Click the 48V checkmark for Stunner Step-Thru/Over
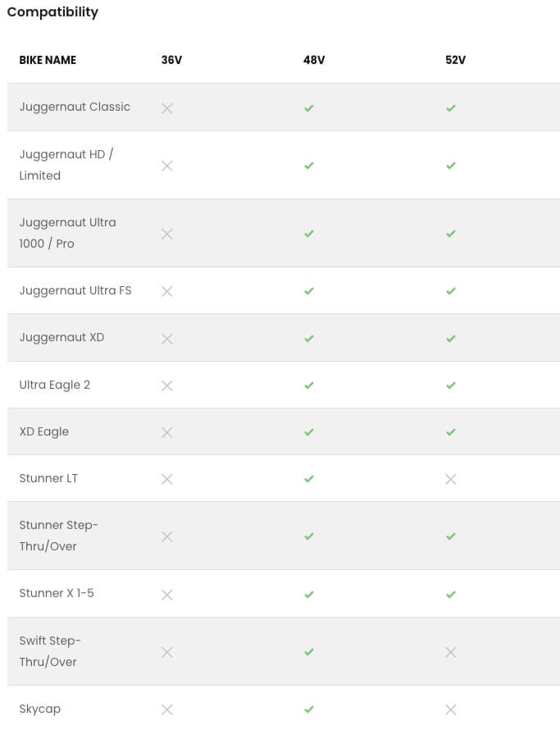 309,536
